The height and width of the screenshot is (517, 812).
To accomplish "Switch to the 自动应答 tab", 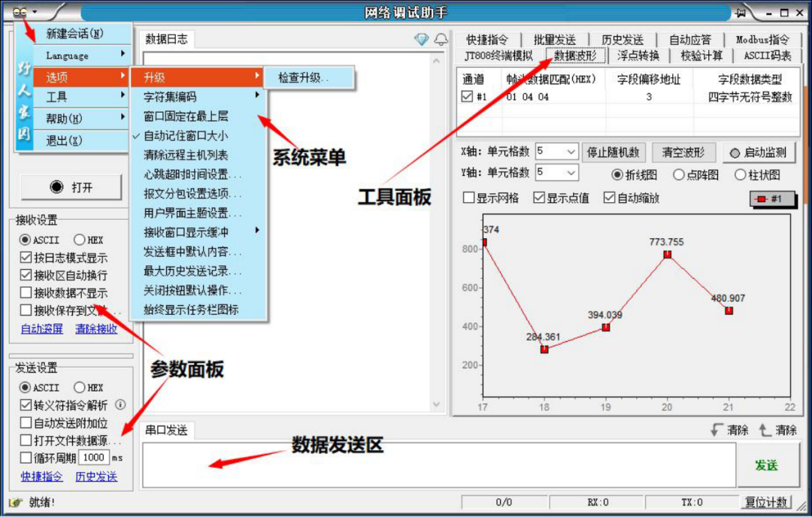I will pyautogui.click(x=689, y=40).
